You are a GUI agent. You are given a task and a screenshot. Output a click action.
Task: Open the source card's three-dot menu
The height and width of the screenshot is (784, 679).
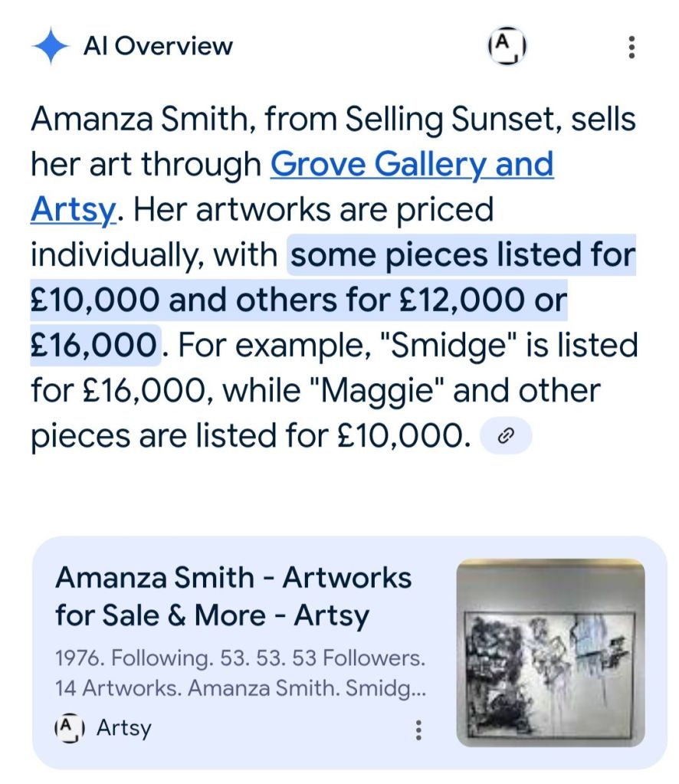coord(418,729)
